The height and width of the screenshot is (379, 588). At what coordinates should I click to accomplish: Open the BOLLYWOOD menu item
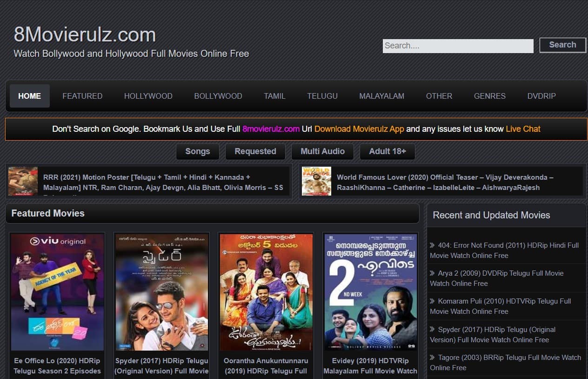coord(218,96)
